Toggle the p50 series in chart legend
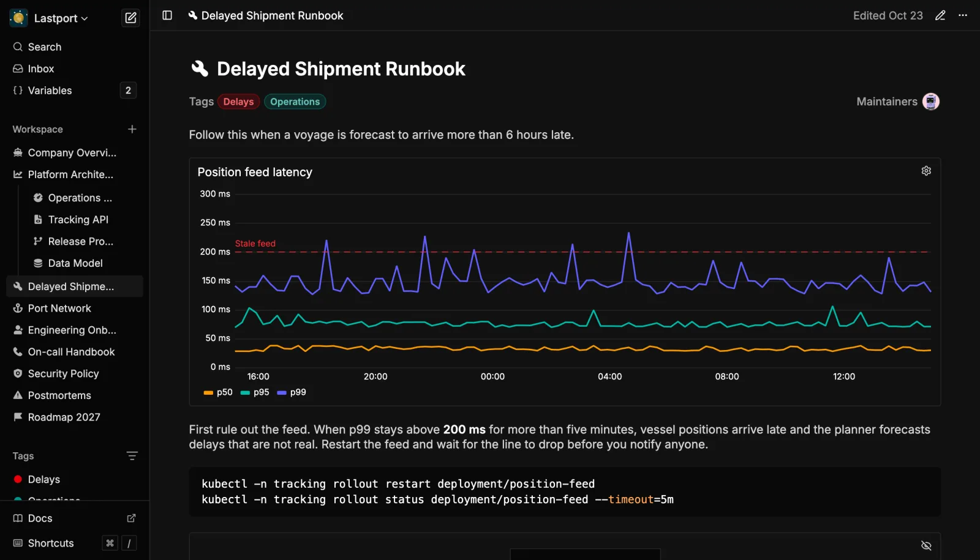Viewport: 980px width, 560px height. pyautogui.click(x=218, y=392)
